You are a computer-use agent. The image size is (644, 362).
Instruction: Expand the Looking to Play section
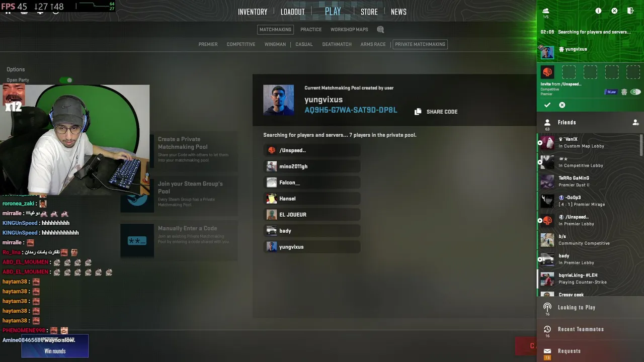point(590,307)
